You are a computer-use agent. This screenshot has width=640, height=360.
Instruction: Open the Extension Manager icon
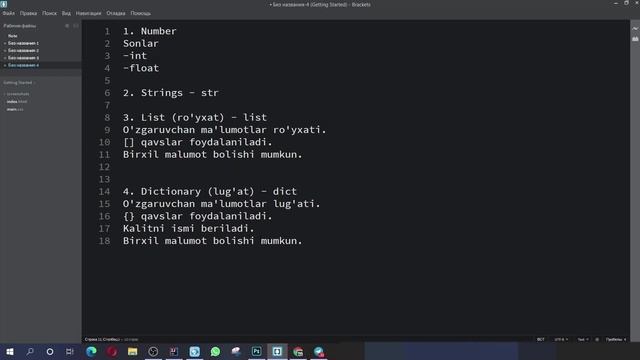635,39
